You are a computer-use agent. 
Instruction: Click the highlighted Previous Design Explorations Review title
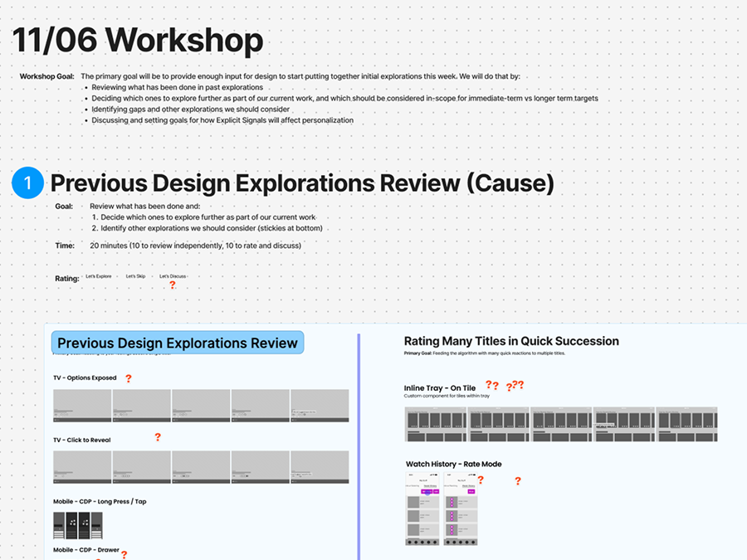(x=177, y=342)
